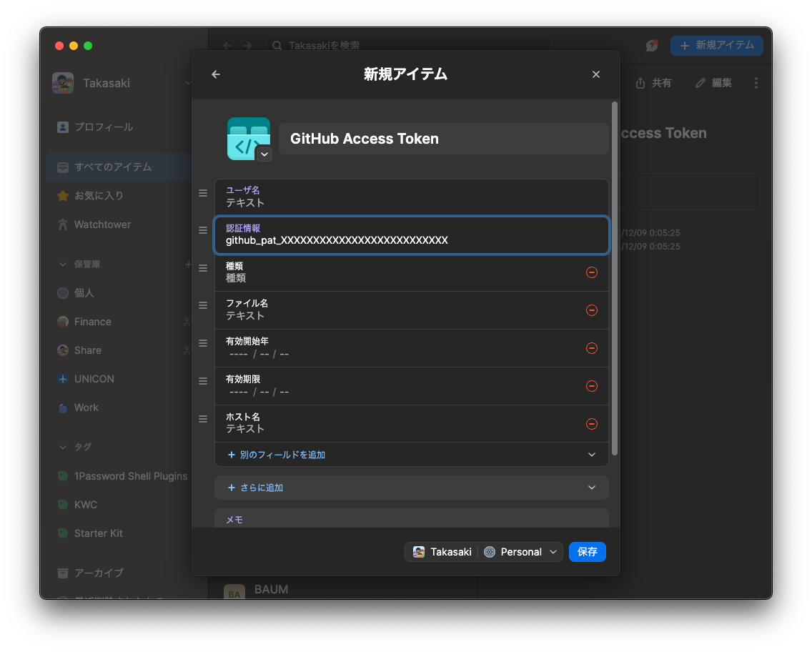Grab the 種類 row reorder handle
This screenshot has height=652, width=812.
click(x=203, y=268)
